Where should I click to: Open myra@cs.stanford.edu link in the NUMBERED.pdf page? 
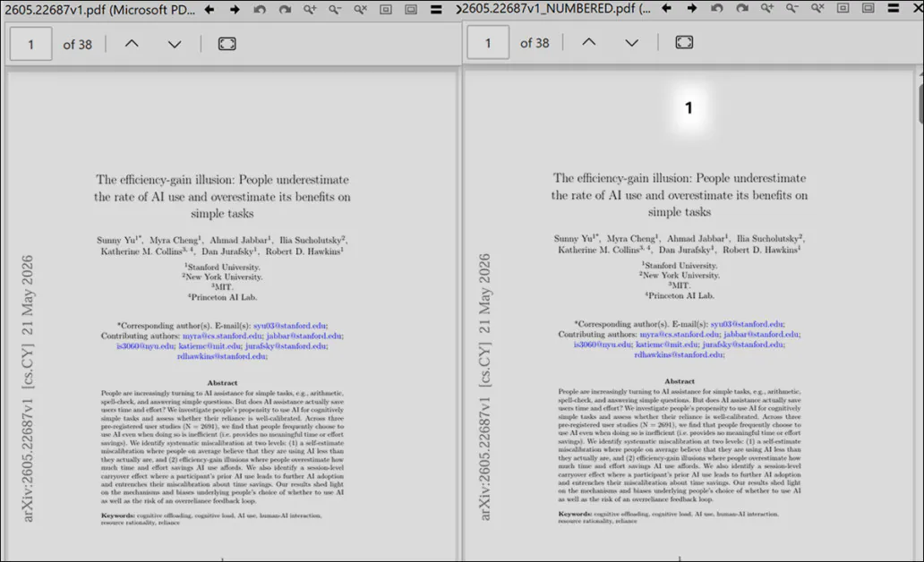tap(680, 334)
